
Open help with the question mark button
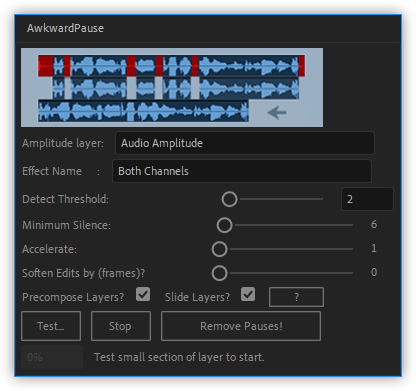(x=296, y=297)
